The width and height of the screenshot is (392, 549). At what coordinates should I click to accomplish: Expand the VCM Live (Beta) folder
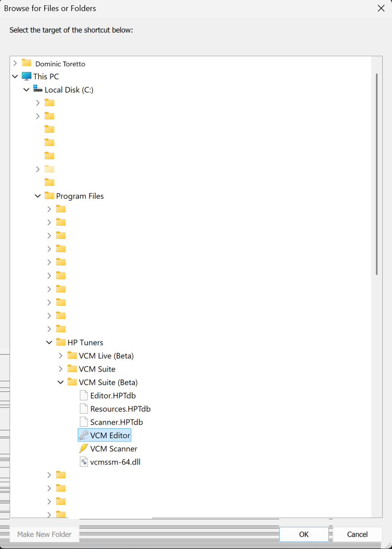pyautogui.click(x=61, y=356)
